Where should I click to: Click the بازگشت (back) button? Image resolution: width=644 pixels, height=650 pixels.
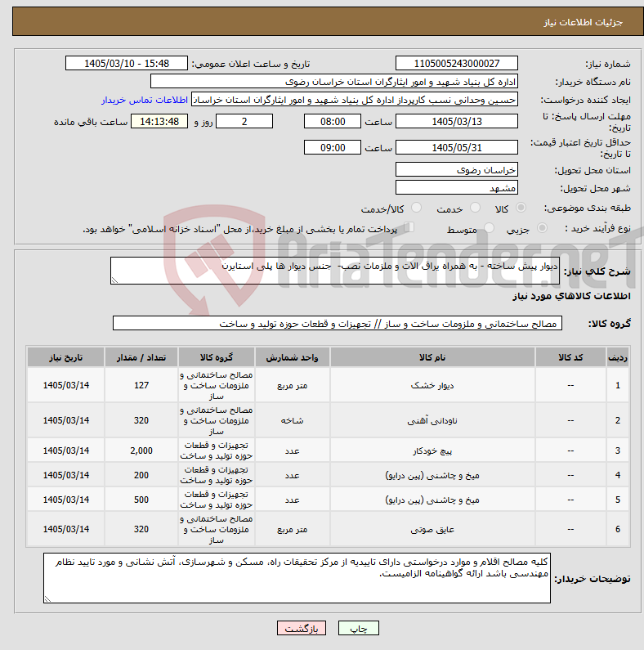point(302,628)
